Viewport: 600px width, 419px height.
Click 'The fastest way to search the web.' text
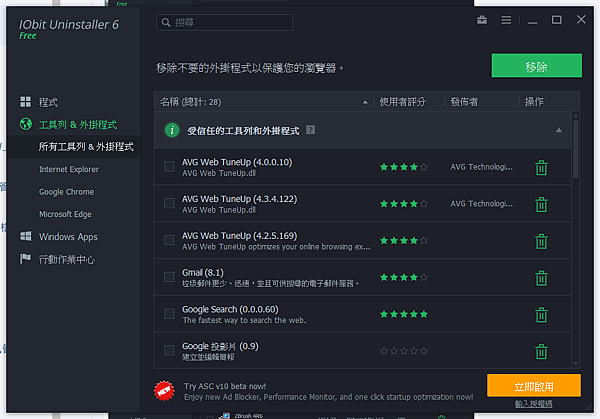coord(244,320)
